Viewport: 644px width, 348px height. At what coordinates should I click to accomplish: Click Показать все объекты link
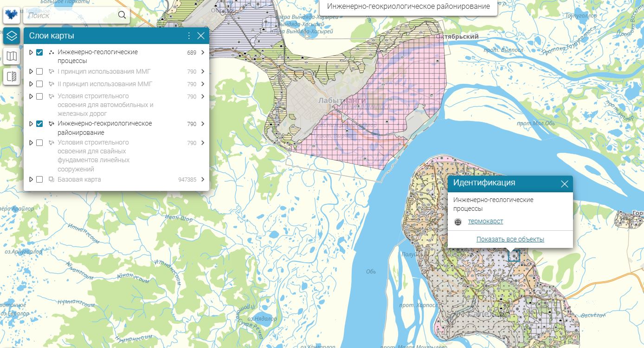point(510,239)
